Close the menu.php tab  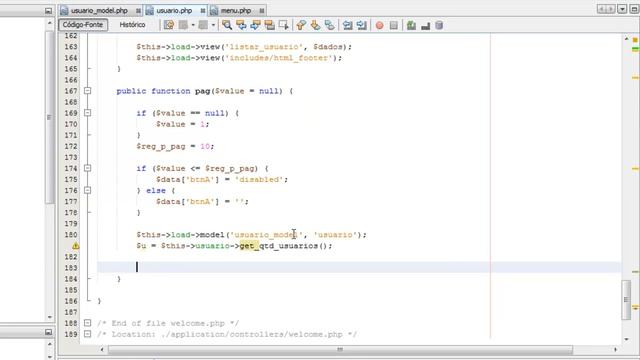coord(262,11)
